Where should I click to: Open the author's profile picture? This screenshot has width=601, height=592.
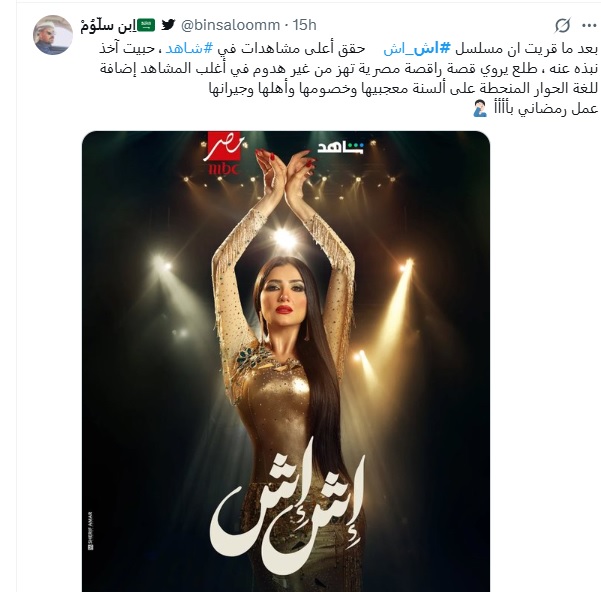tap(53, 35)
